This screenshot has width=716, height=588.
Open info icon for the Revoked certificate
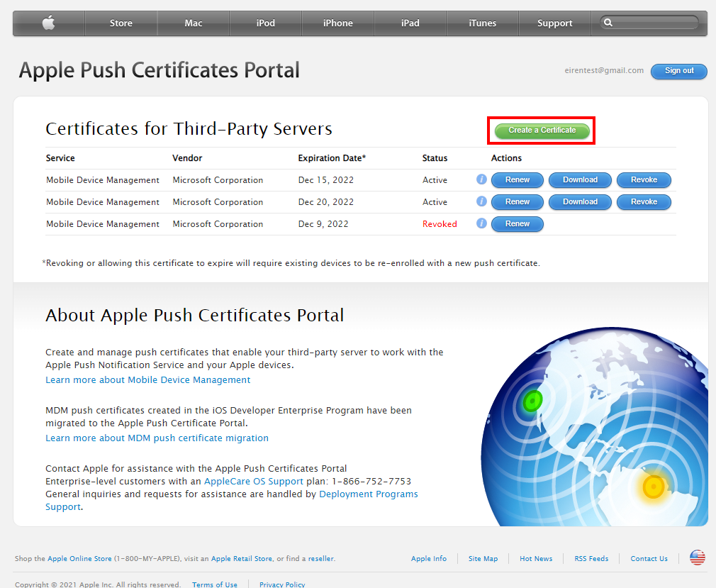(x=481, y=223)
